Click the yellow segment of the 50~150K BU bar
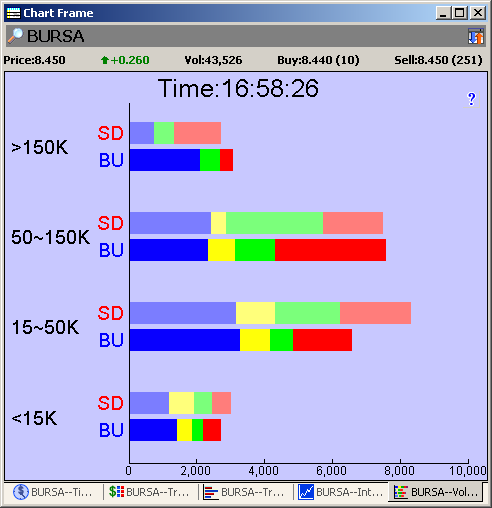This screenshot has width=492, height=508. 221,250
